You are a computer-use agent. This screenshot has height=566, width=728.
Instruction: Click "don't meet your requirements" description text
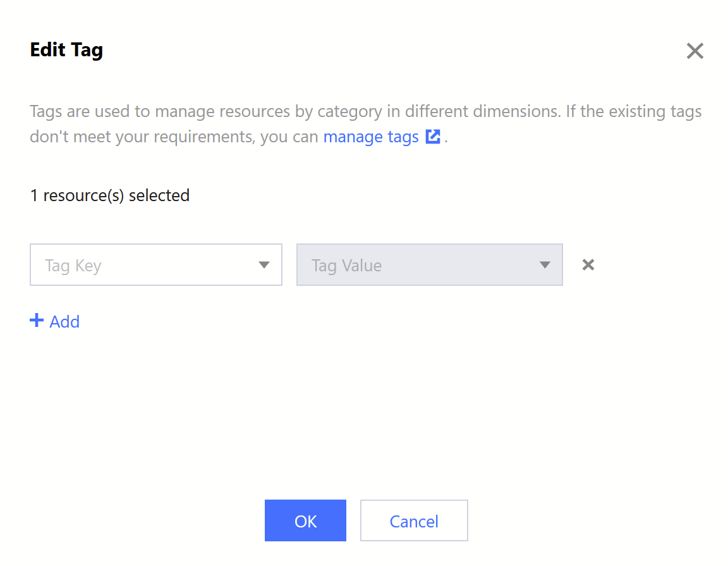143,137
